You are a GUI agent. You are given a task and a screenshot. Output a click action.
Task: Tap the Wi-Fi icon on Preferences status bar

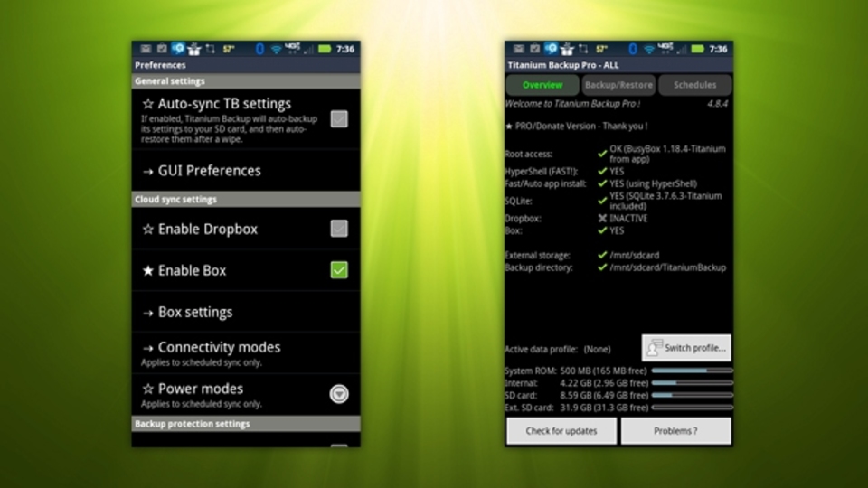point(276,49)
